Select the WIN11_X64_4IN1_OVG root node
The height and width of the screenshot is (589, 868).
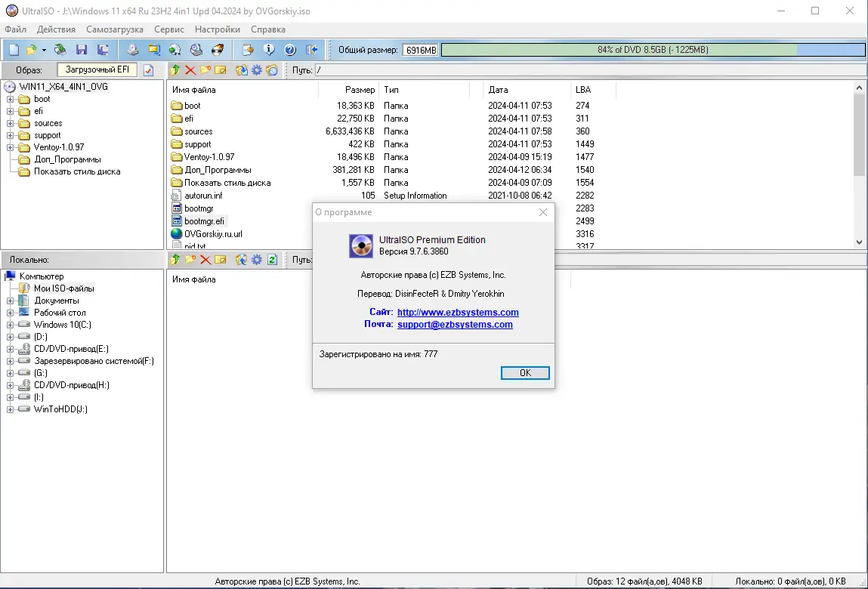pyautogui.click(x=63, y=87)
